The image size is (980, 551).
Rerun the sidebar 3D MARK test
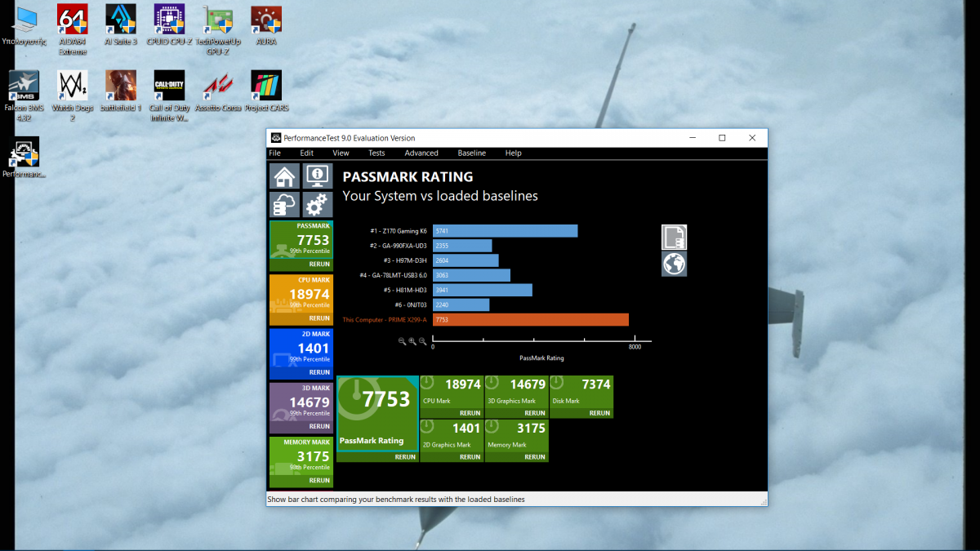click(x=319, y=426)
